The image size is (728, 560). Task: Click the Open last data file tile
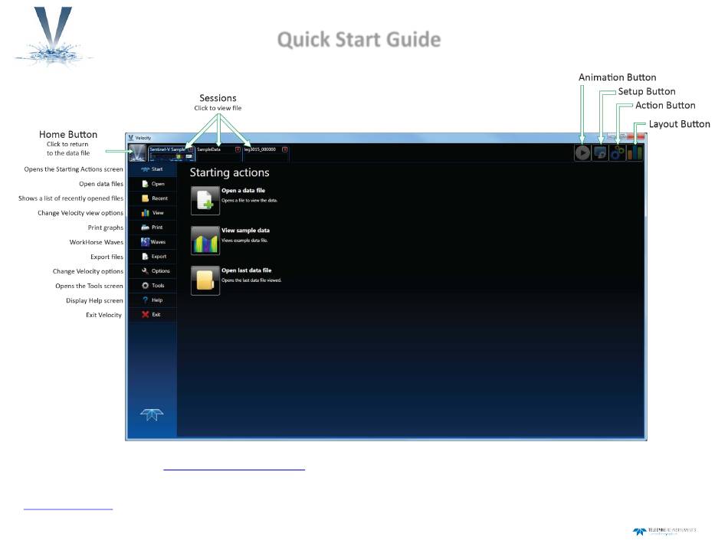coord(205,280)
